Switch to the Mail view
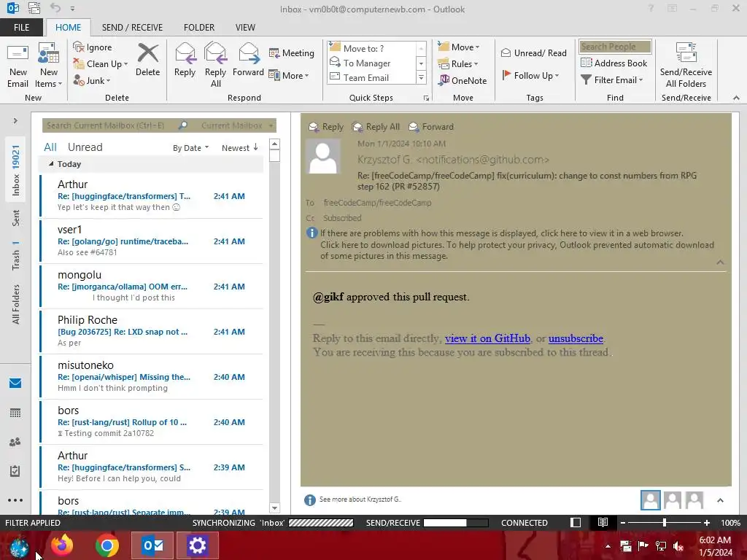 15,384
